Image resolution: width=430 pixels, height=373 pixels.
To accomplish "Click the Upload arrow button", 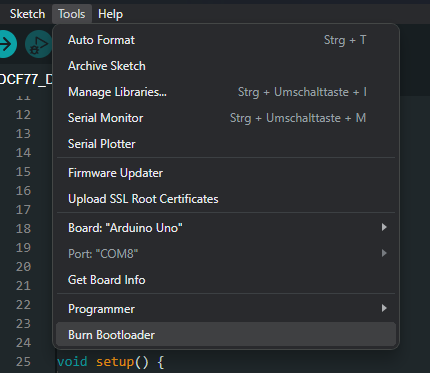I will pyautogui.click(x=7, y=44).
